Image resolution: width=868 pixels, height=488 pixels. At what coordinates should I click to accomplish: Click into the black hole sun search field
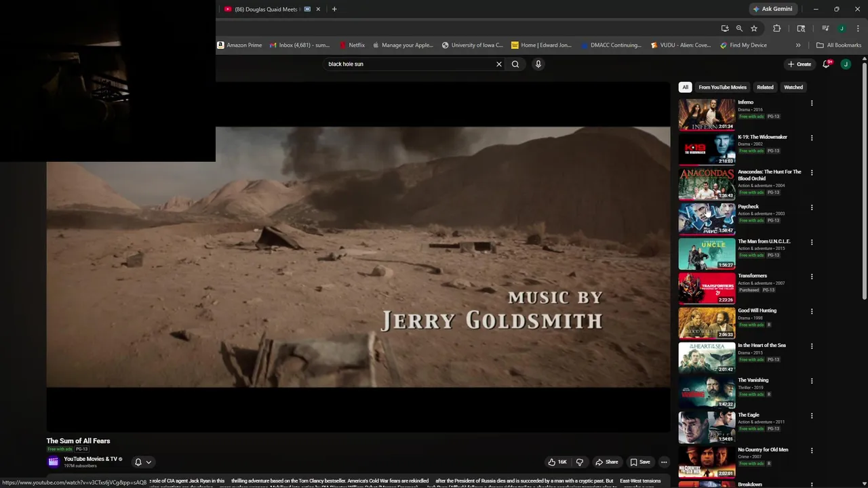pos(409,64)
